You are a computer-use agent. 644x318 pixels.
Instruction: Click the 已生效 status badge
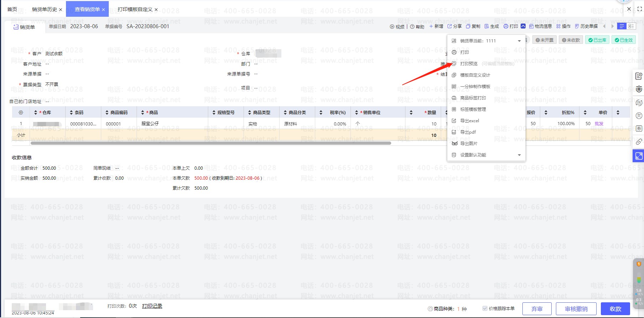point(623,40)
